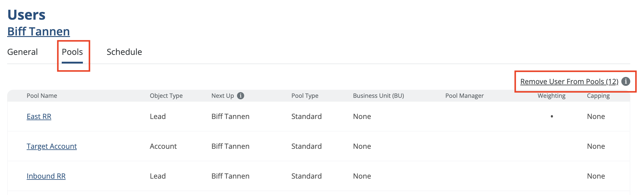Click the Remove User From Pools (12) link
644x195 pixels.
tap(569, 82)
